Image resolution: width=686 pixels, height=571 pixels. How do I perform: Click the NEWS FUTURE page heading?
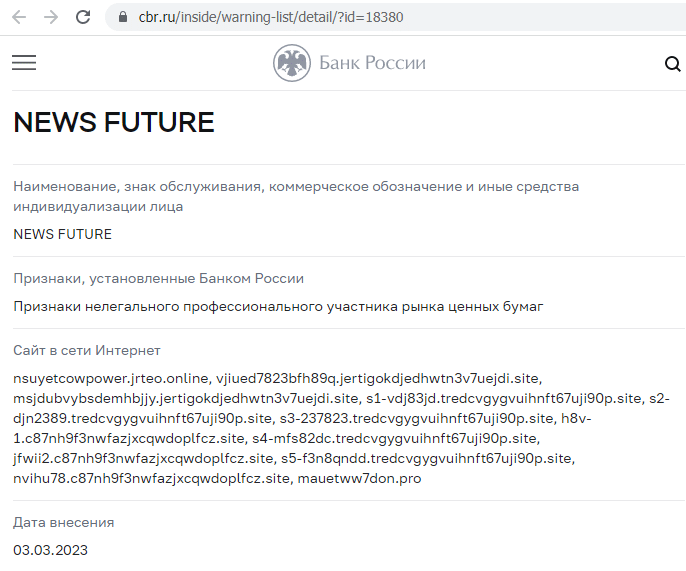point(114,122)
